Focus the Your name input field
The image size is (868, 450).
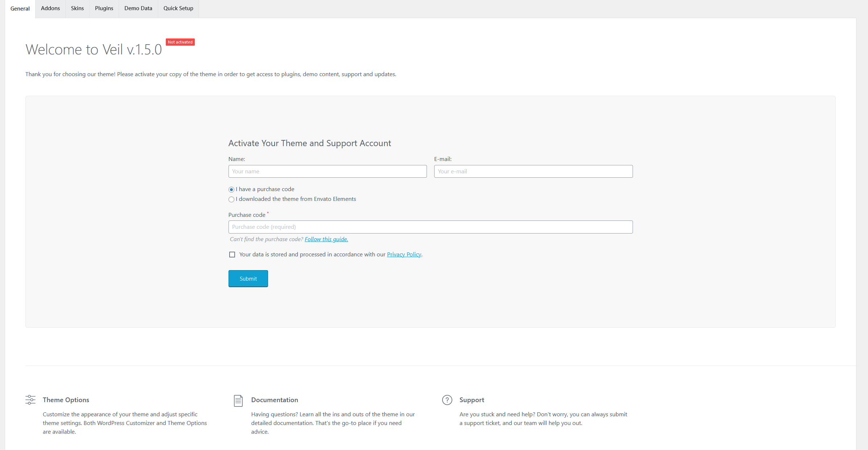[x=328, y=172]
